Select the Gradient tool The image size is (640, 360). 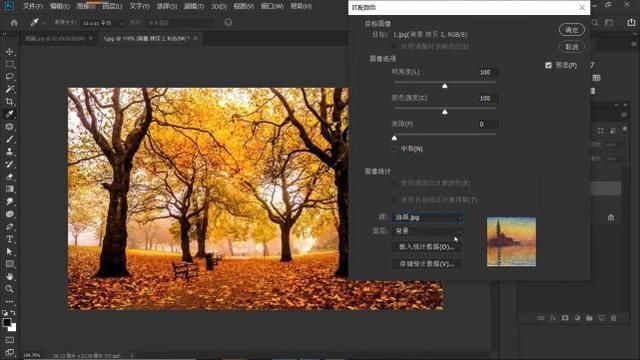(10, 189)
